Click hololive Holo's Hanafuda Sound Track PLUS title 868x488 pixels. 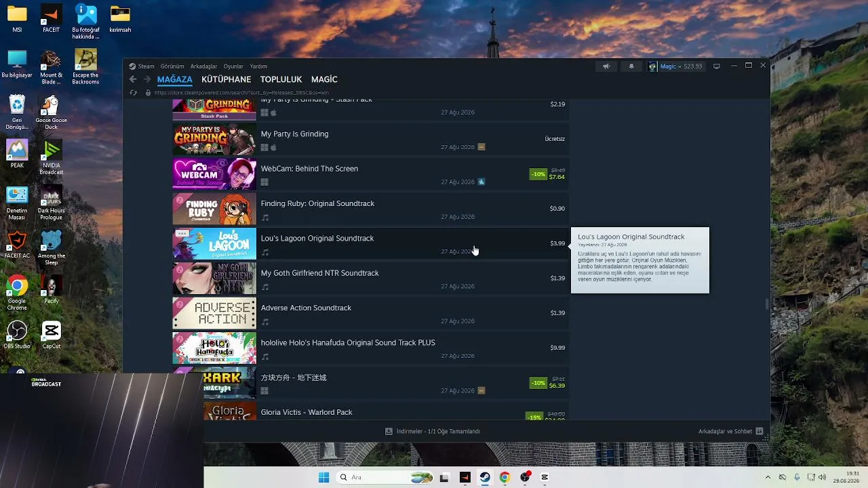click(x=348, y=343)
